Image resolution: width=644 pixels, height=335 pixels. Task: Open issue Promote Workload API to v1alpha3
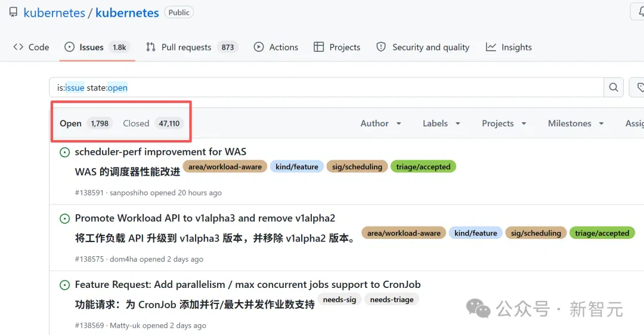point(205,218)
